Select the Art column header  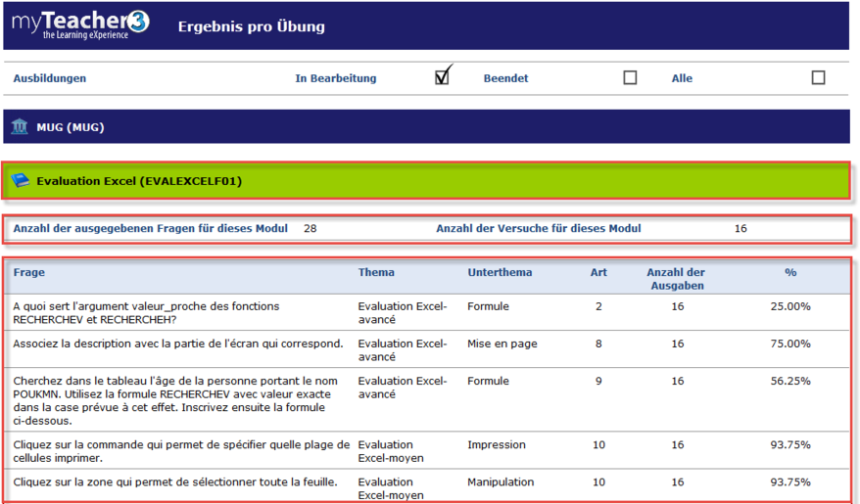pyautogui.click(x=597, y=273)
